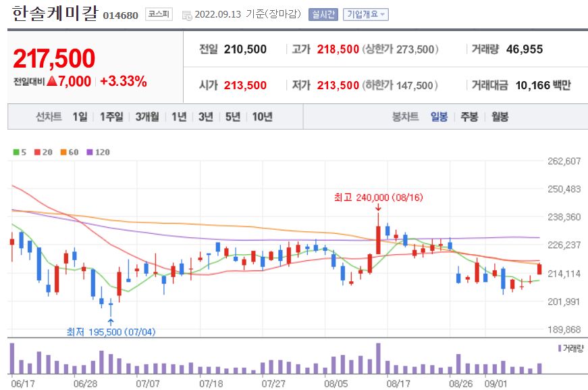Screen dimensions: 588x390
Task: Click the 거래대금 value 10,166 백만
Action: point(543,85)
